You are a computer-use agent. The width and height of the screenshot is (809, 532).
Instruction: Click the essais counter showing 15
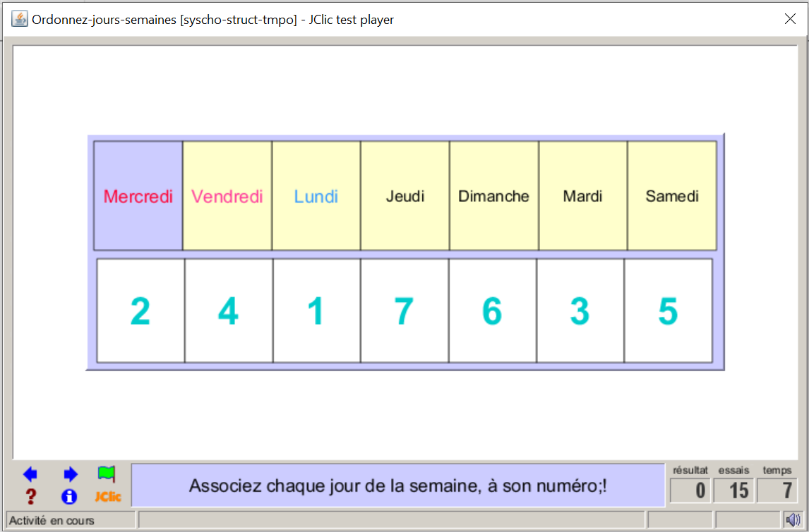click(734, 490)
